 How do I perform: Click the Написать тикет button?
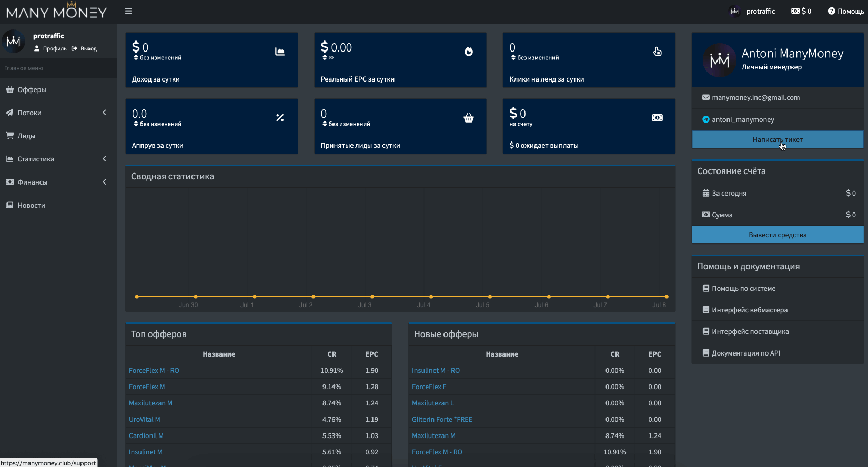pyautogui.click(x=778, y=139)
